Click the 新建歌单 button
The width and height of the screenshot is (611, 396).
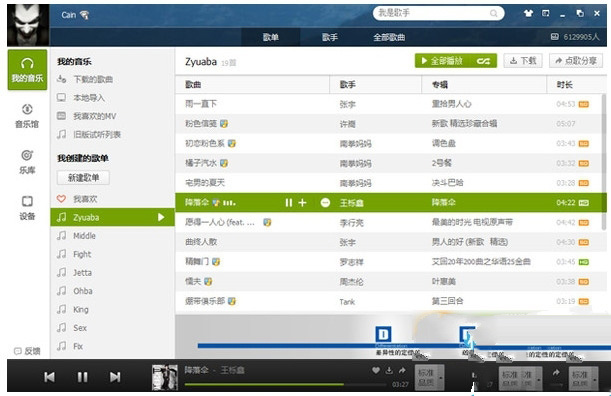point(83,178)
